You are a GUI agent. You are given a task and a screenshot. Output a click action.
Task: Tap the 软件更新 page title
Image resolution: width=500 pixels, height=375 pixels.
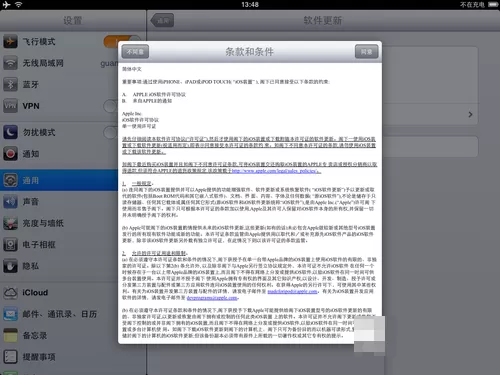coord(323,21)
